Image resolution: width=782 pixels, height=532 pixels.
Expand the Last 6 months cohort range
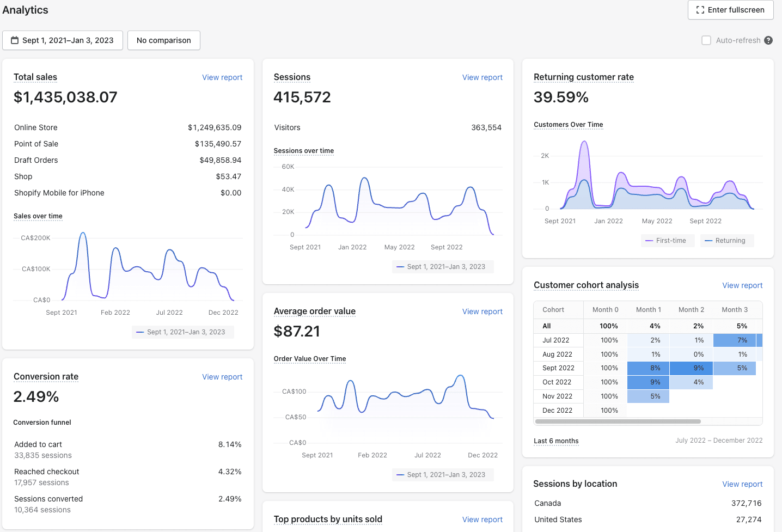[x=556, y=441]
